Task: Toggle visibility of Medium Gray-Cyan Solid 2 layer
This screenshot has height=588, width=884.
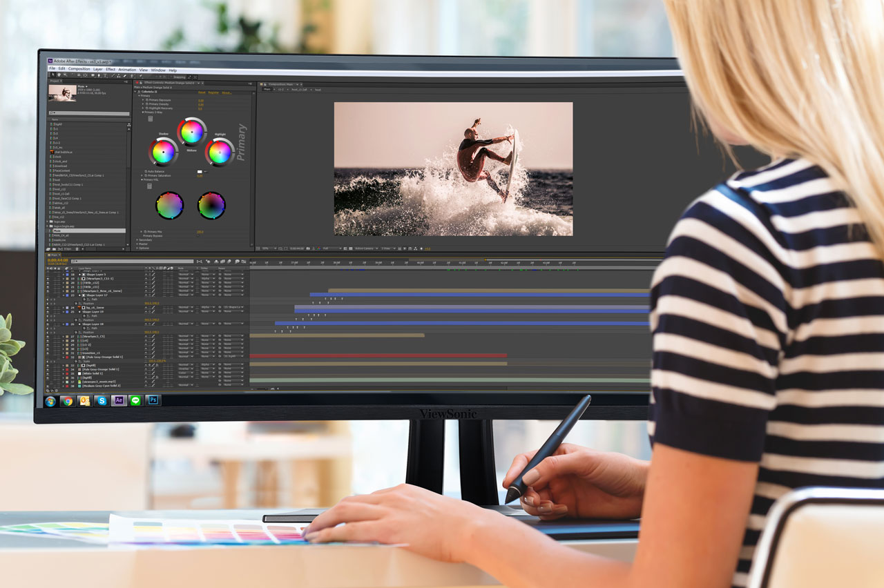Action: [x=48, y=386]
